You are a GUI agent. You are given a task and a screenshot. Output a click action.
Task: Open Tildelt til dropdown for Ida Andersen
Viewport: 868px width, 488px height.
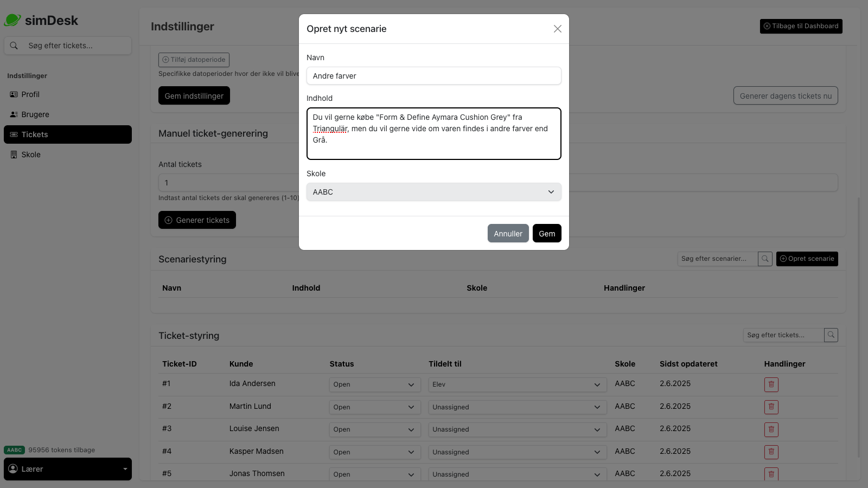pyautogui.click(x=516, y=384)
